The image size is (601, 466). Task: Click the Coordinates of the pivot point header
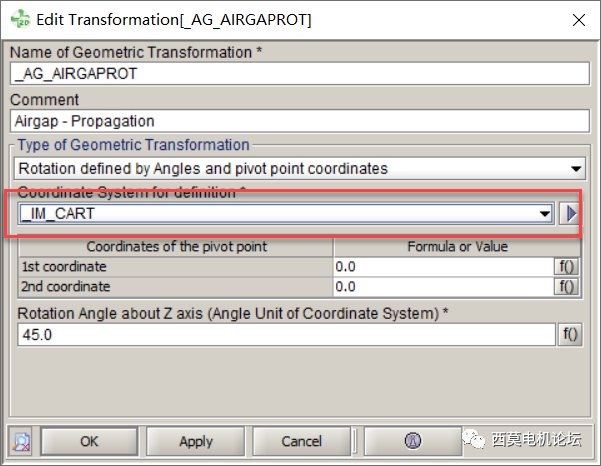coord(176,247)
